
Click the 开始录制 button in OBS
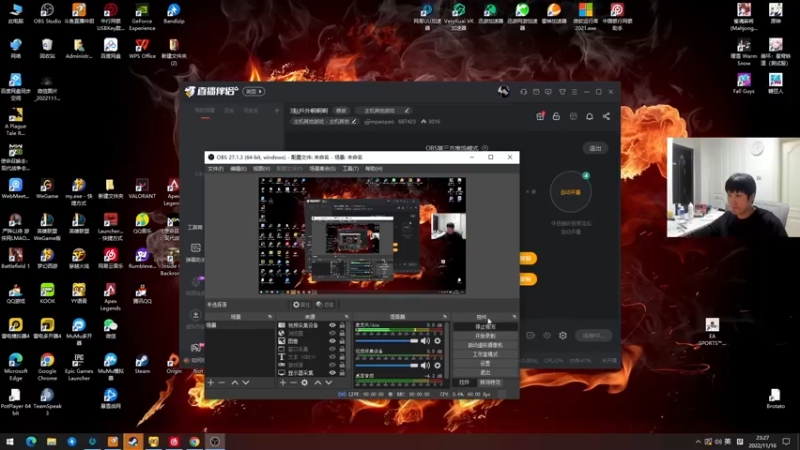tap(485, 336)
